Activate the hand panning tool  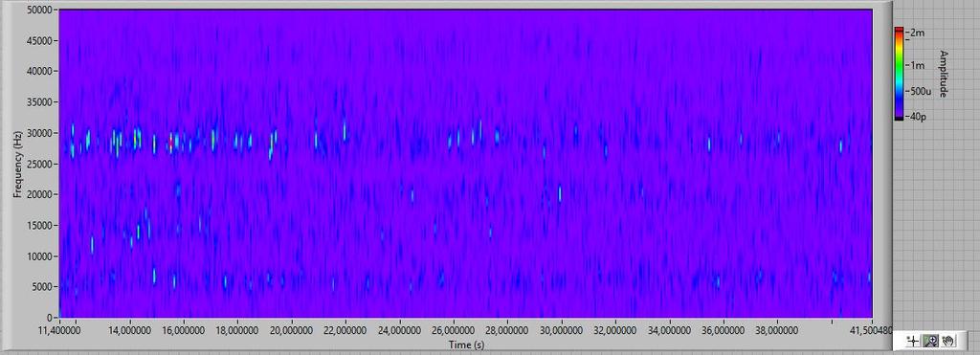click(x=948, y=341)
